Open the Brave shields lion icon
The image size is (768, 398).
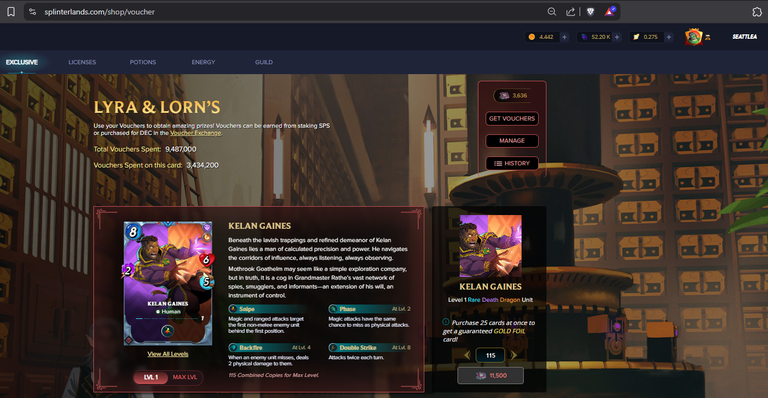[x=591, y=12]
